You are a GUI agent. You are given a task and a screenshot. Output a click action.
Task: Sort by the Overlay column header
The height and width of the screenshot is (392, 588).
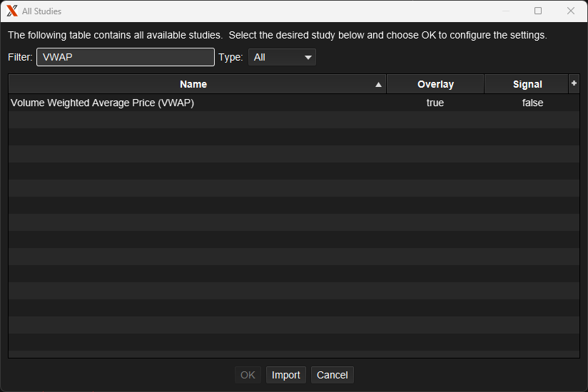(x=435, y=84)
